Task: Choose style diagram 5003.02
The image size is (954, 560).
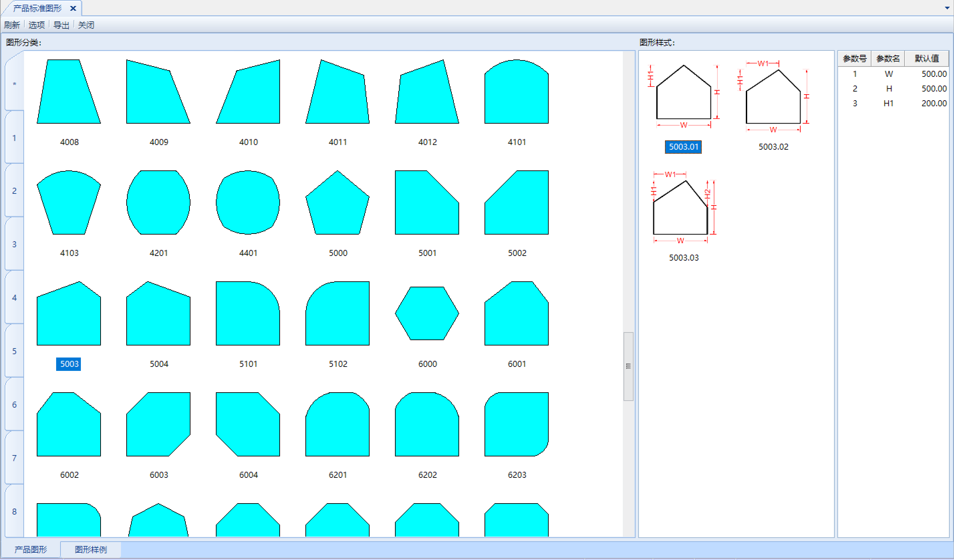Action: pos(774,97)
